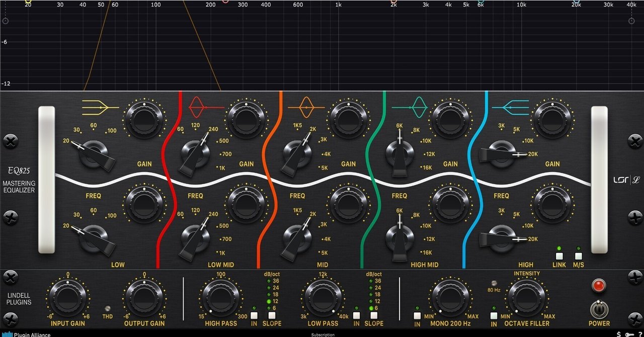
Task: Enable the LINK button
Action: pyautogui.click(x=558, y=255)
